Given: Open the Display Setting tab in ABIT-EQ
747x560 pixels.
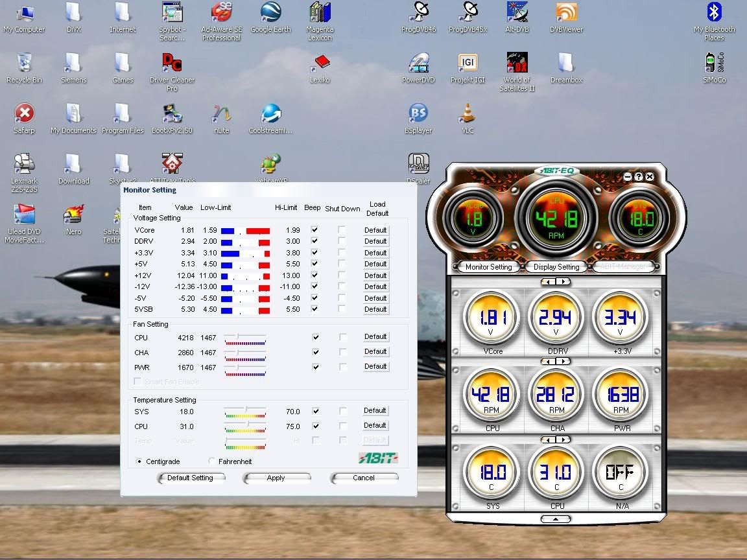Looking at the screenshot, I should click(x=556, y=266).
